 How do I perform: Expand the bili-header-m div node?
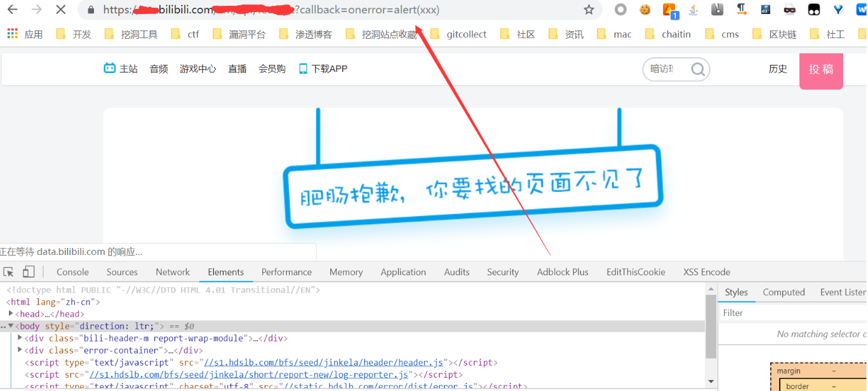(x=20, y=338)
